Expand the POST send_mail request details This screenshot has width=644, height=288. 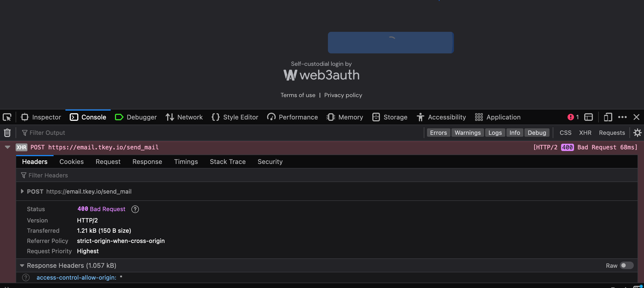click(x=23, y=191)
